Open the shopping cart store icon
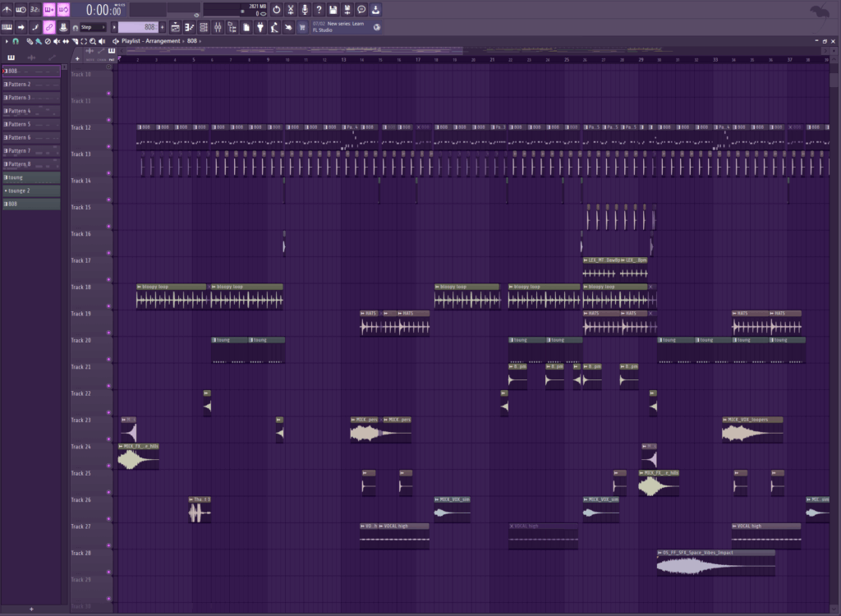Viewport: 841px width, 616px height. click(x=302, y=27)
